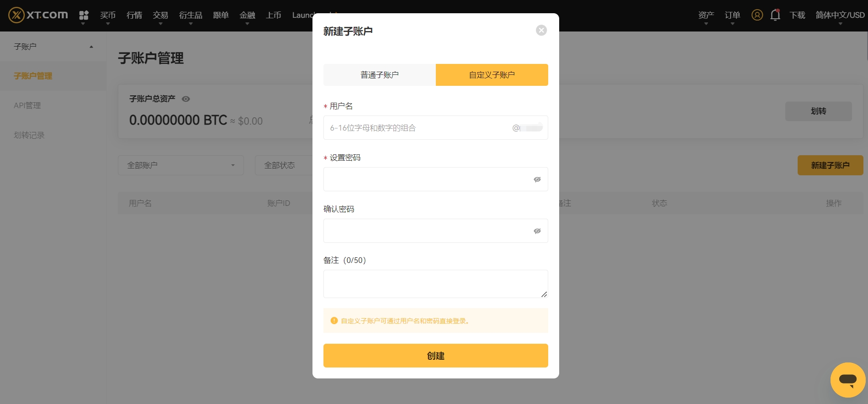Expand the 买币 menu
The height and width of the screenshot is (404, 868).
(x=108, y=16)
